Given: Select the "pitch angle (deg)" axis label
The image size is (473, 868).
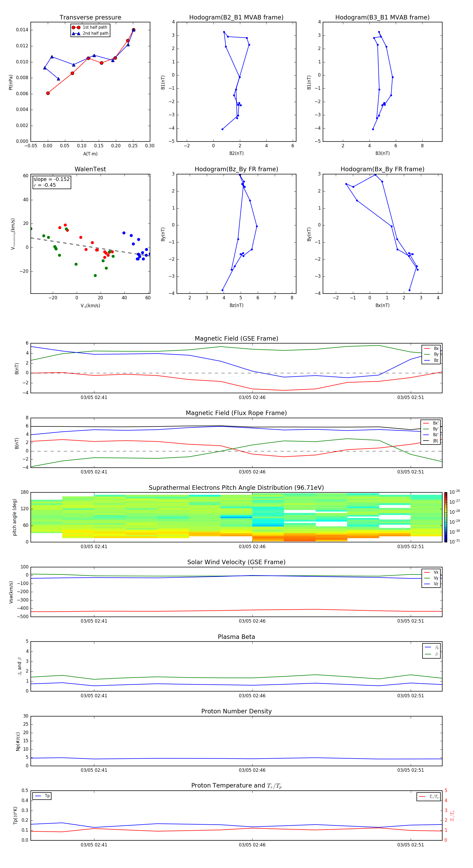Looking at the screenshot, I should click(14, 517).
